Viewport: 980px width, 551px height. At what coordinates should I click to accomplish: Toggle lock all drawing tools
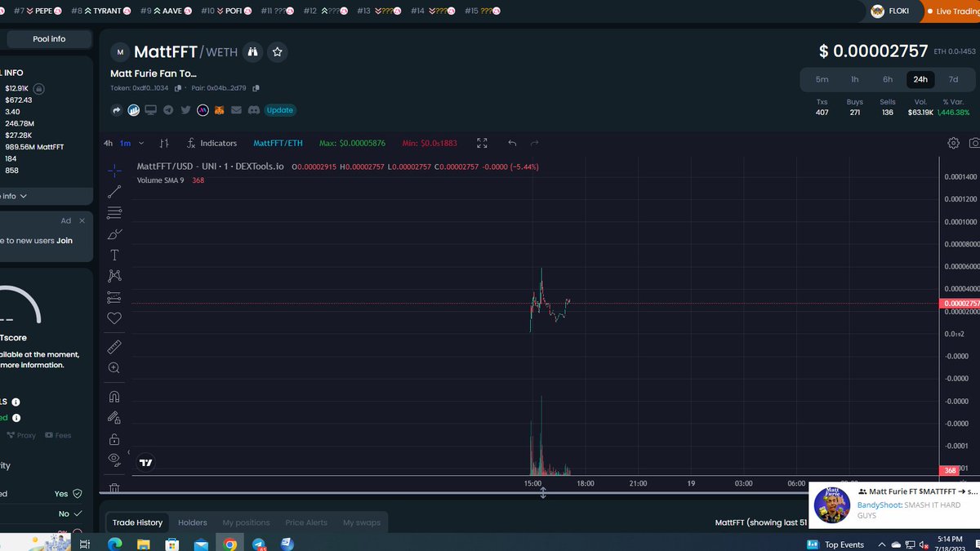click(114, 439)
